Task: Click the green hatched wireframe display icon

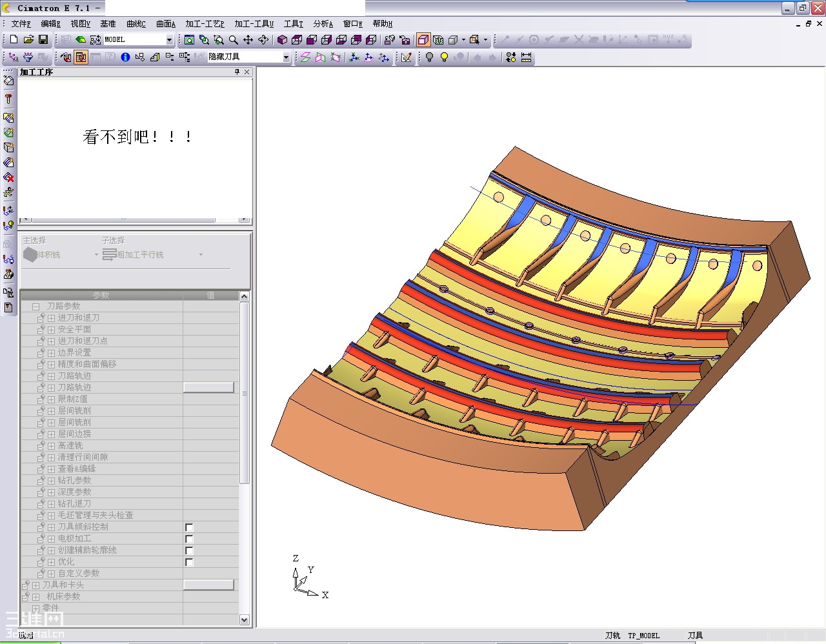Action: [438, 40]
